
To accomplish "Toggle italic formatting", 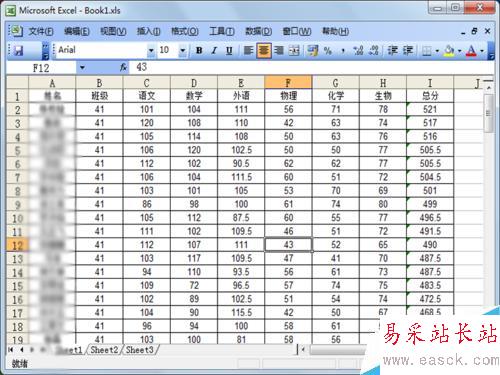I will pos(214,51).
